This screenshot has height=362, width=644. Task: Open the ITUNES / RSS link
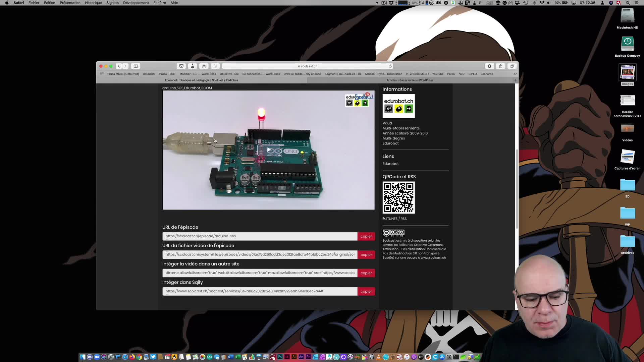396,219
